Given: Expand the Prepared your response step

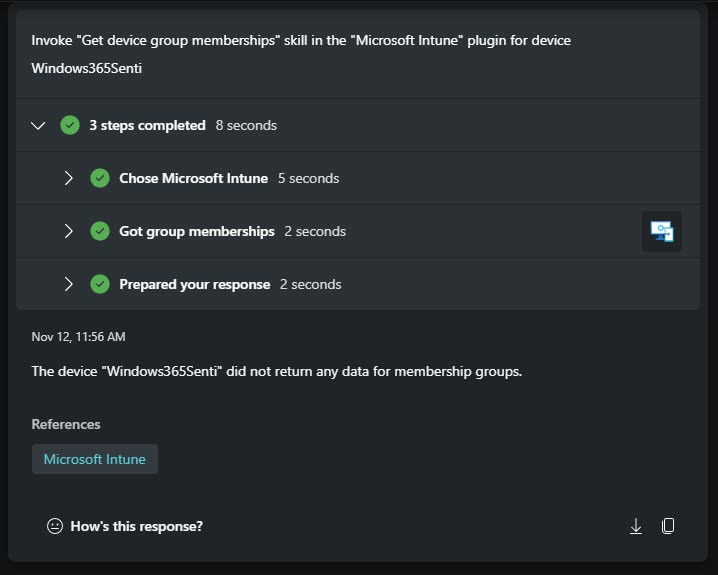Looking at the screenshot, I should click(x=69, y=284).
